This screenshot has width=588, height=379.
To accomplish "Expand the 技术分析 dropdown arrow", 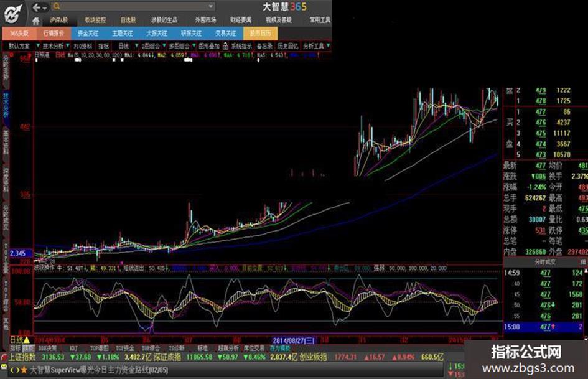I will pos(68,46).
